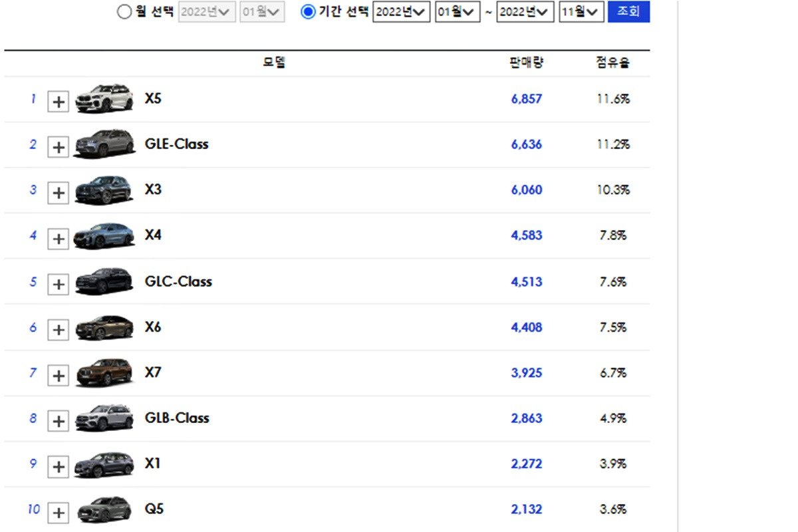Click the X3 car thumbnail
The image size is (798, 532).
point(104,190)
